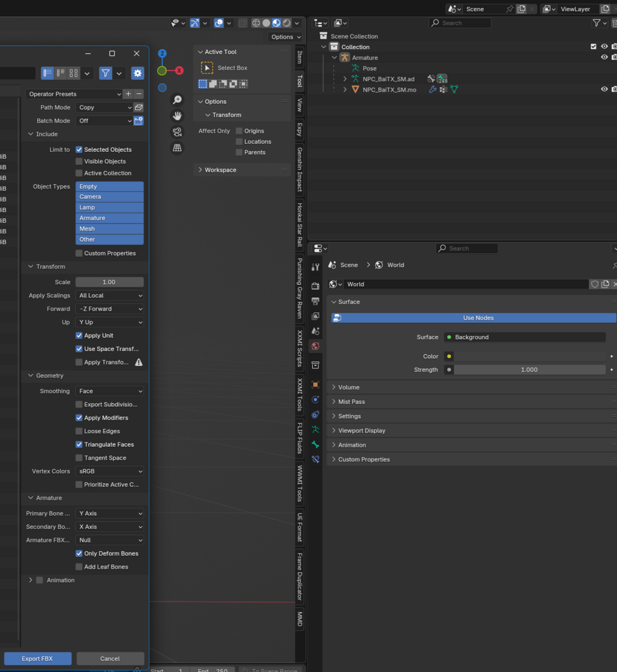The width and height of the screenshot is (617, 672).
Task: Open the Item sidebar tab
Action: coord(300,57)
